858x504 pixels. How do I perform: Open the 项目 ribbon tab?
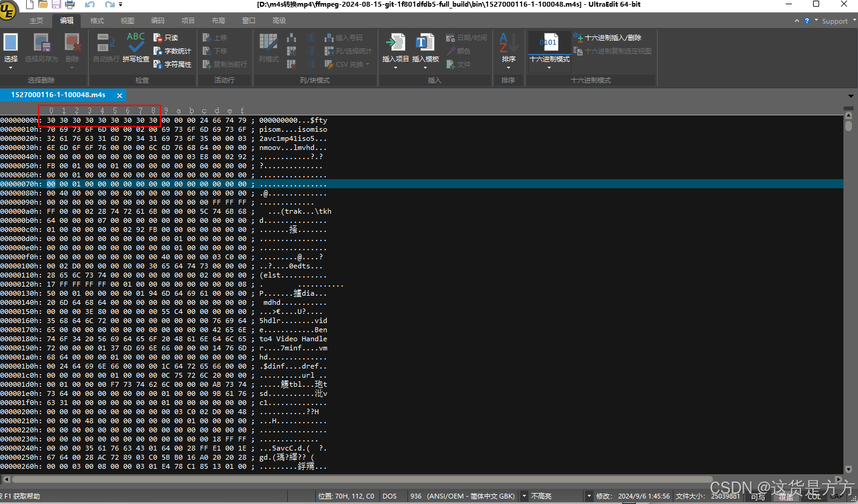[188, 21]
